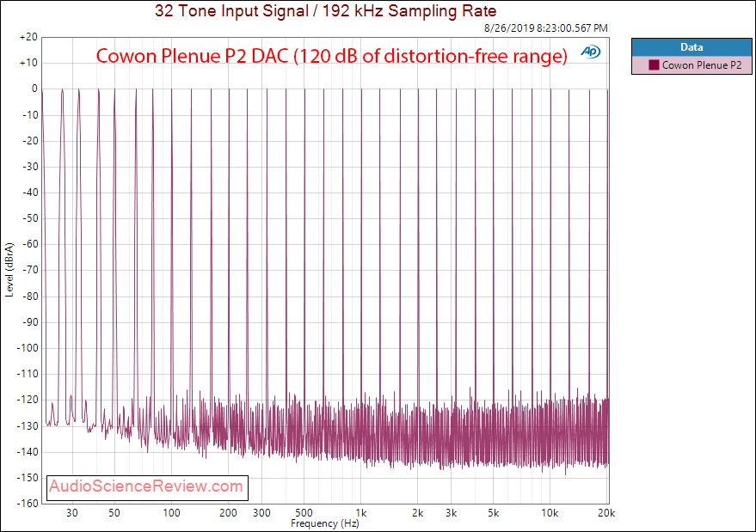Click the '-90' y-axis tick label

click(x=30, y=322)
